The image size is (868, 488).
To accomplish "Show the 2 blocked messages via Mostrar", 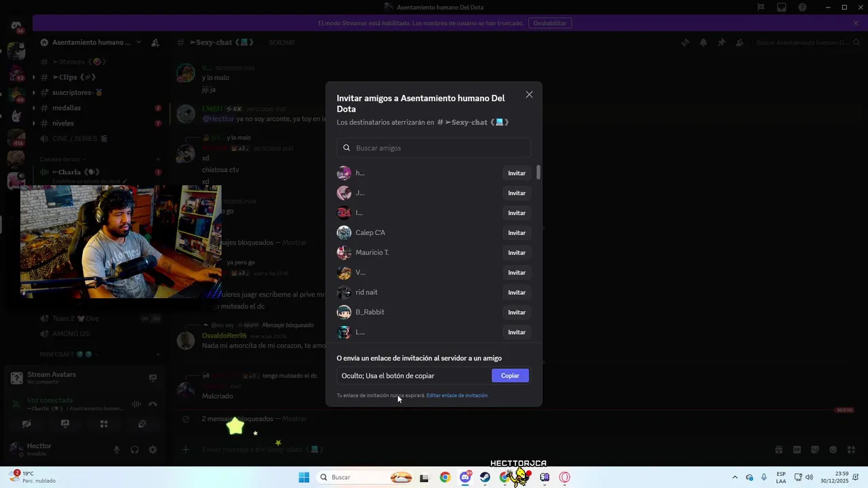I will pos(294,419).
